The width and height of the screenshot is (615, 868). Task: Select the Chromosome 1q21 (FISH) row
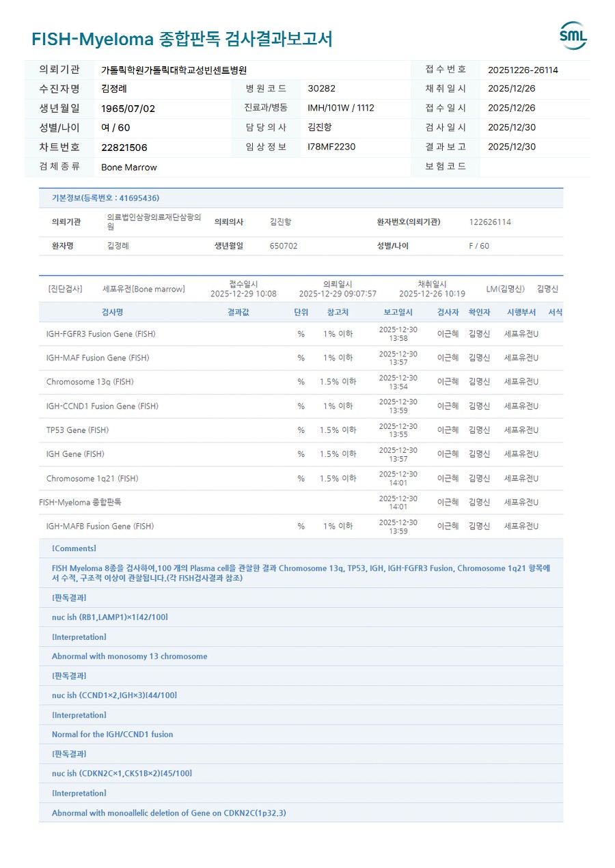(x=301, y=478)
